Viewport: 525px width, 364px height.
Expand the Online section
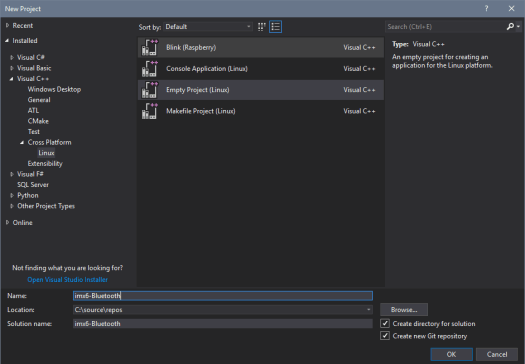click(7, 222)
